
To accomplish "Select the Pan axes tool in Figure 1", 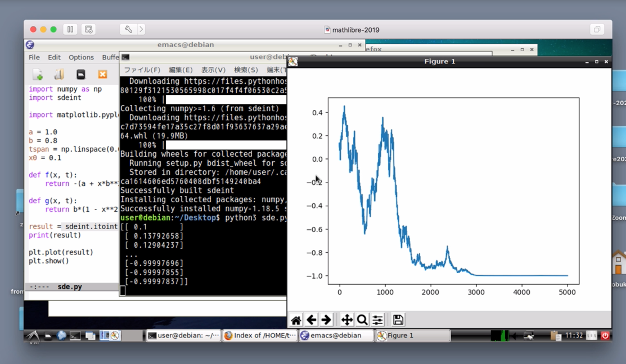I will click(x=347, y=320).
